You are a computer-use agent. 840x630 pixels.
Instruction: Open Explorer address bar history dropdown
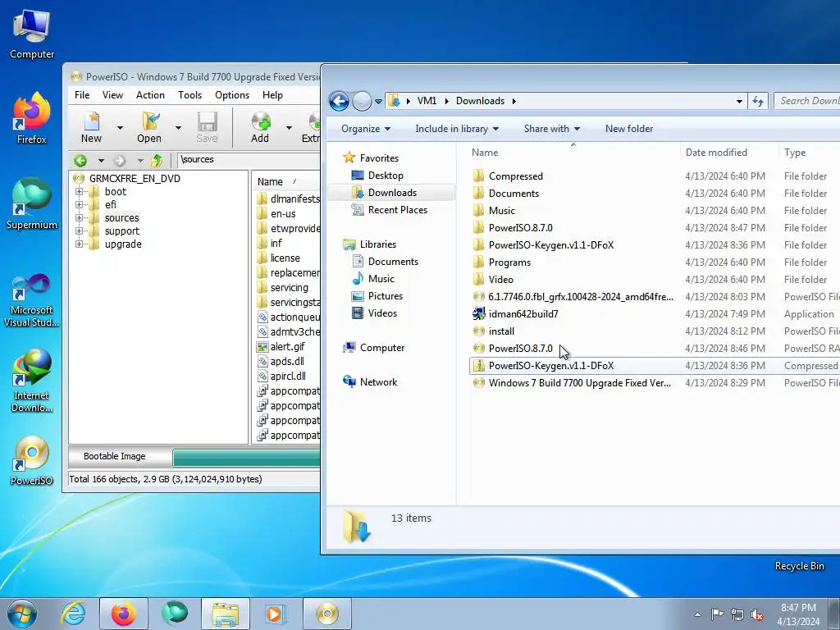coord(739,101)
